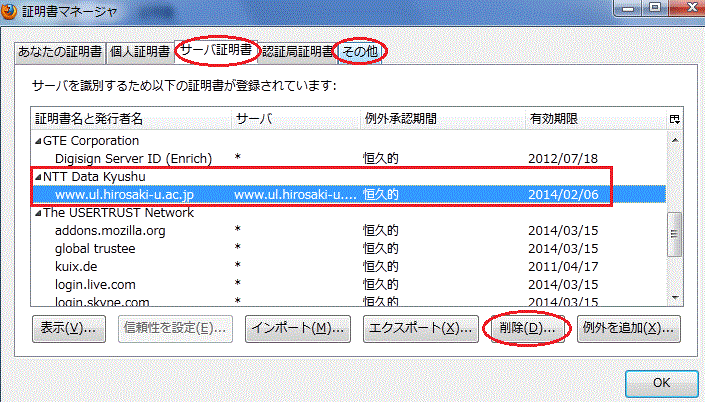Screen dimensions: 705x402
Task: Click the 2011/04/17 expiry date cell
Action: (563, 267)
